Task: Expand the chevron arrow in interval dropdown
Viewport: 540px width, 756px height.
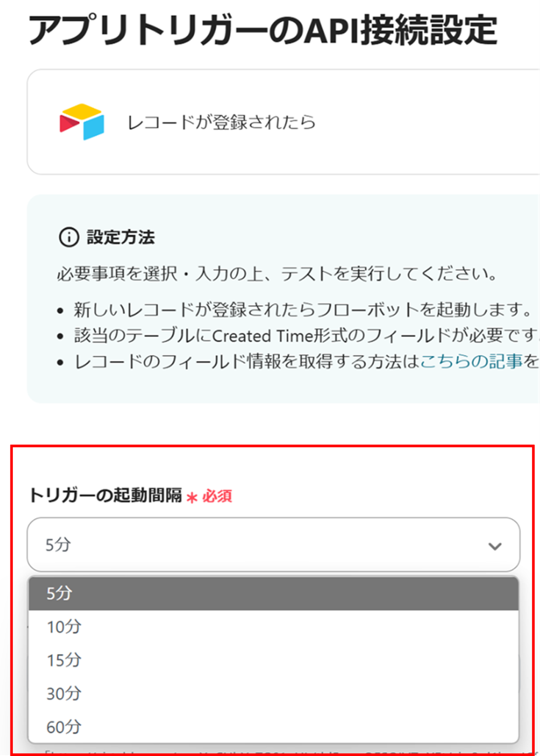Action: pos(495,547)
